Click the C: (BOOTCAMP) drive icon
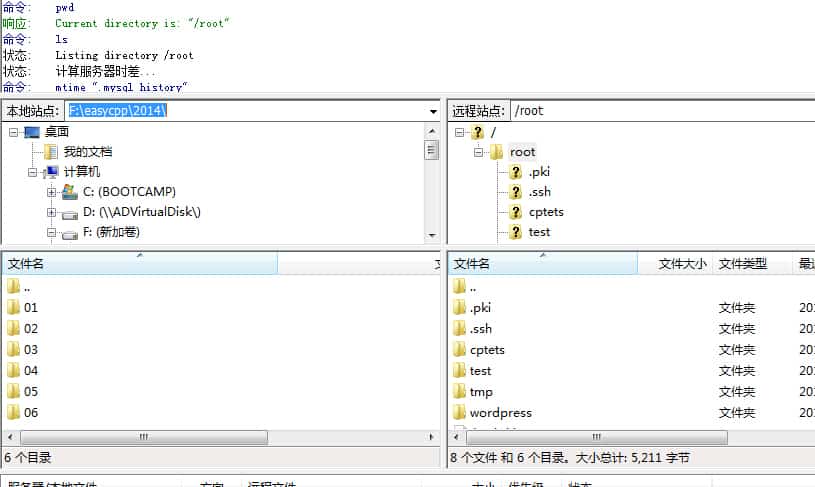815x487 pixels. (x=69, y=191)
